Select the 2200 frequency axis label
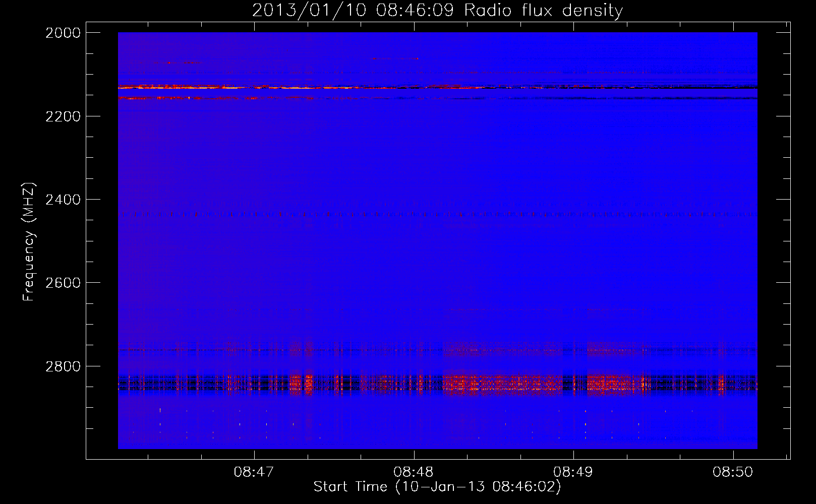This screenshot has height=504, width=816. [63, 116]
